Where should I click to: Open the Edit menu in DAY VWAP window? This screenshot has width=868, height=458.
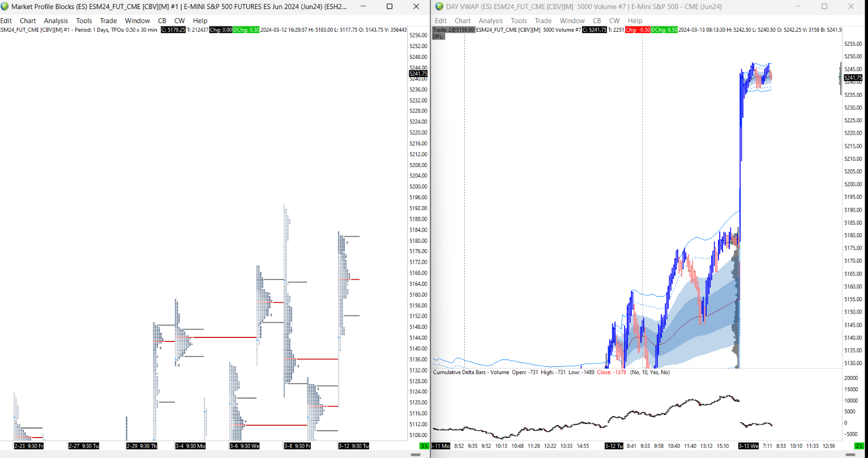pos(441,21)
